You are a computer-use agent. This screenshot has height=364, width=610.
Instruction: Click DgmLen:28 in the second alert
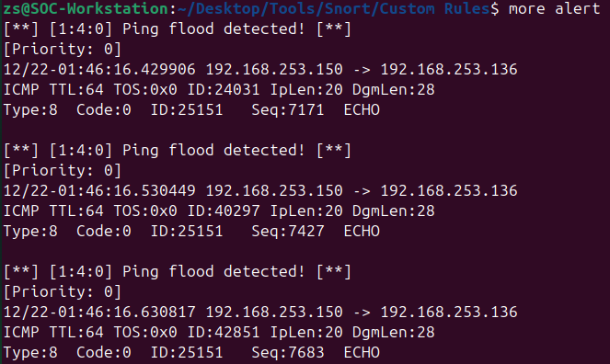pyautogui.click(x=394, y=210)
